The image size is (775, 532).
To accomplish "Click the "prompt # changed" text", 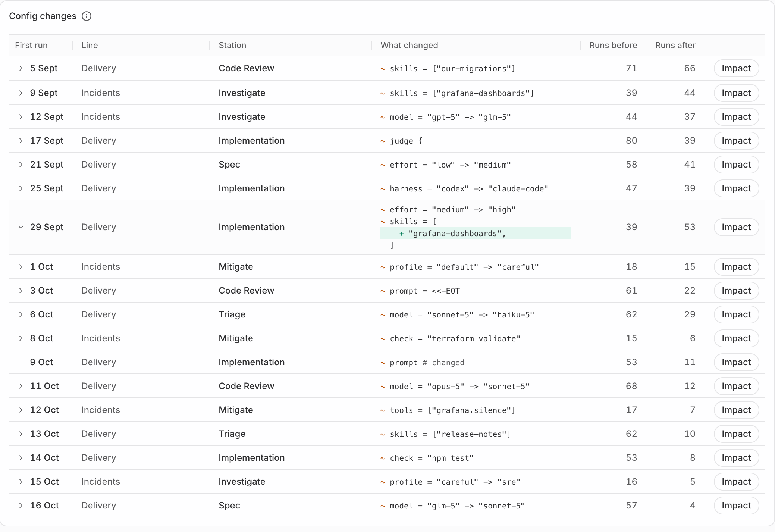I will click(x=427, y=363).
